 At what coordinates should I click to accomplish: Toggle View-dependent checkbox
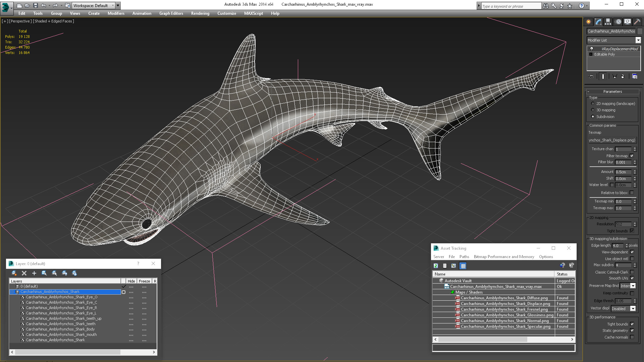point(632,252)
